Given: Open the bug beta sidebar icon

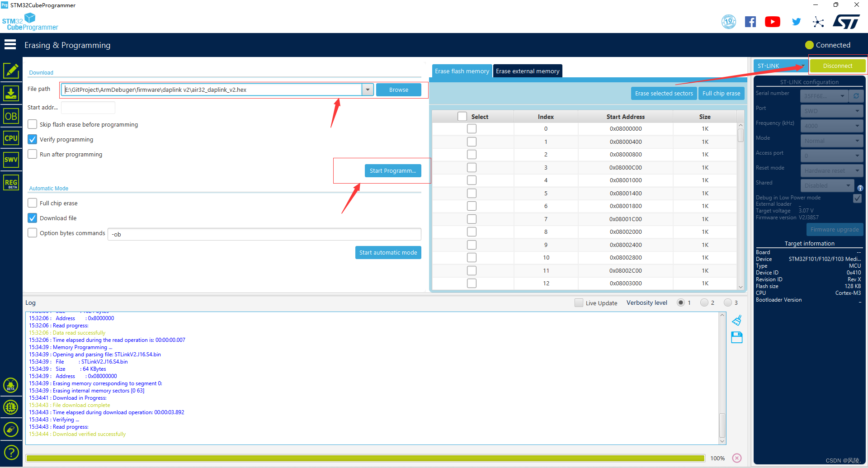Looking at the screenshot, I should point(11,385).
